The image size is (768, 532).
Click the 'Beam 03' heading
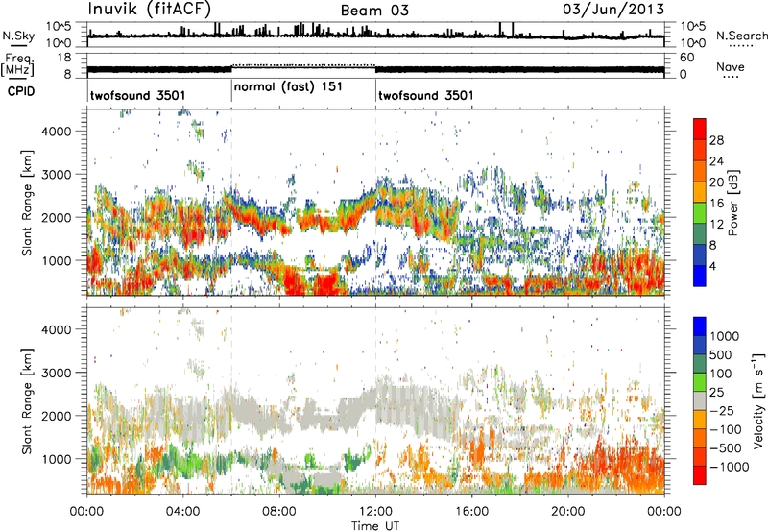click(374, 11)
